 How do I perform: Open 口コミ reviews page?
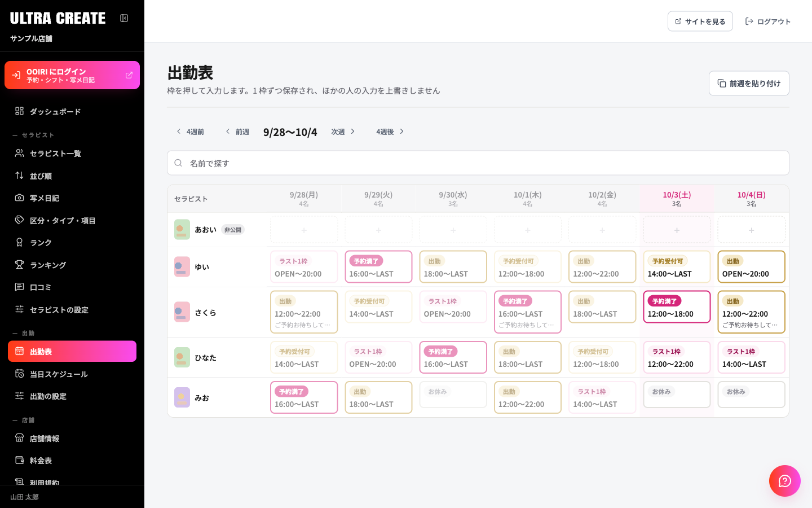pos(72,287)
